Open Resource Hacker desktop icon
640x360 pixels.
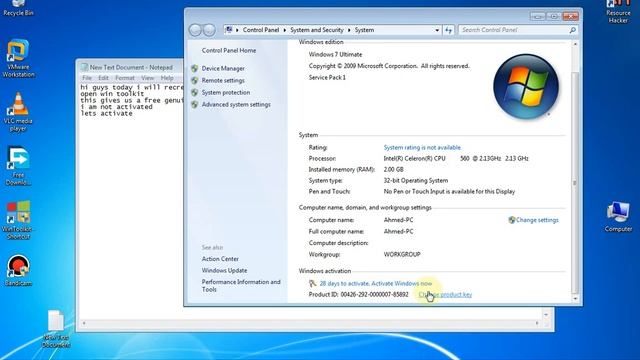click(x=618, y=11)
